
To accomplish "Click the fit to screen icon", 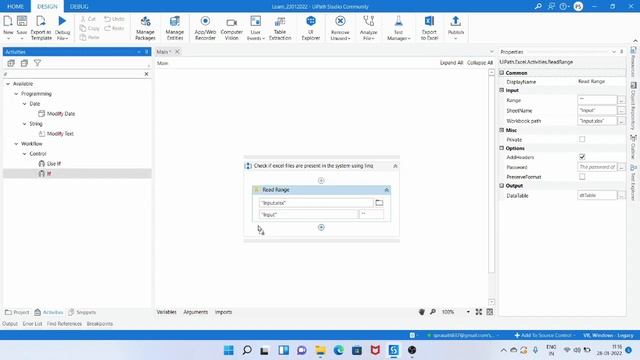I will (479, 312).
